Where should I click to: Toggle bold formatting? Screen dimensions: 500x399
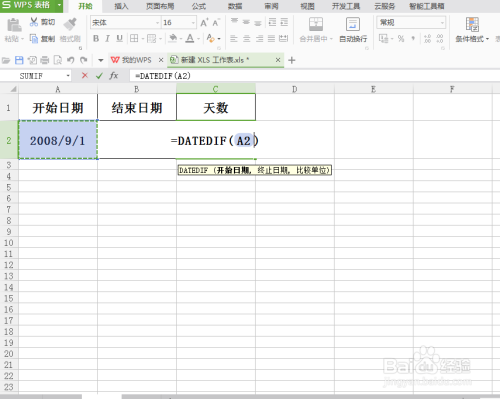tap(96, 39)
